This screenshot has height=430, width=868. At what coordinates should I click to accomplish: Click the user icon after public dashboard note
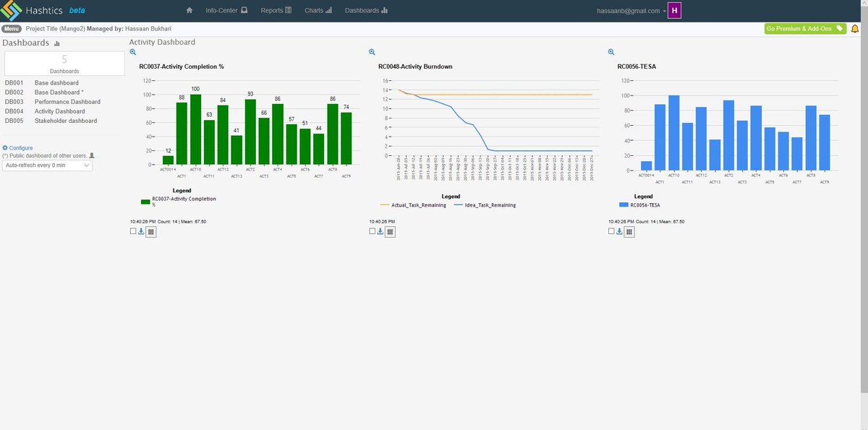pyautogui.click(x=91, y=155)
